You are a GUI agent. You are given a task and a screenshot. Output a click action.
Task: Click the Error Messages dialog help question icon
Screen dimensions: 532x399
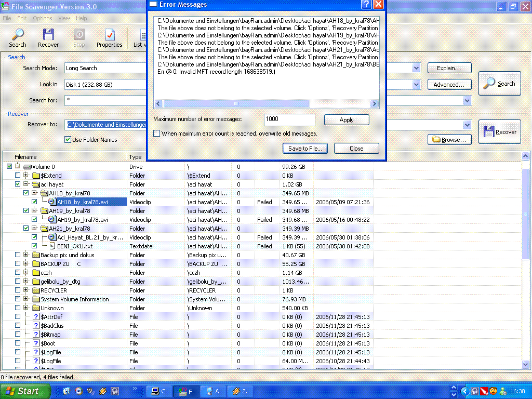pyautogui.click(x=366, y=4)
